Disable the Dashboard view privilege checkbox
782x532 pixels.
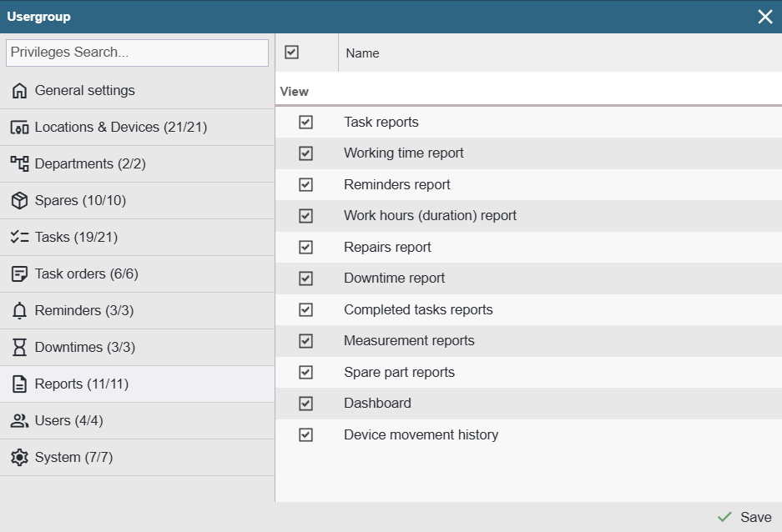305,404
